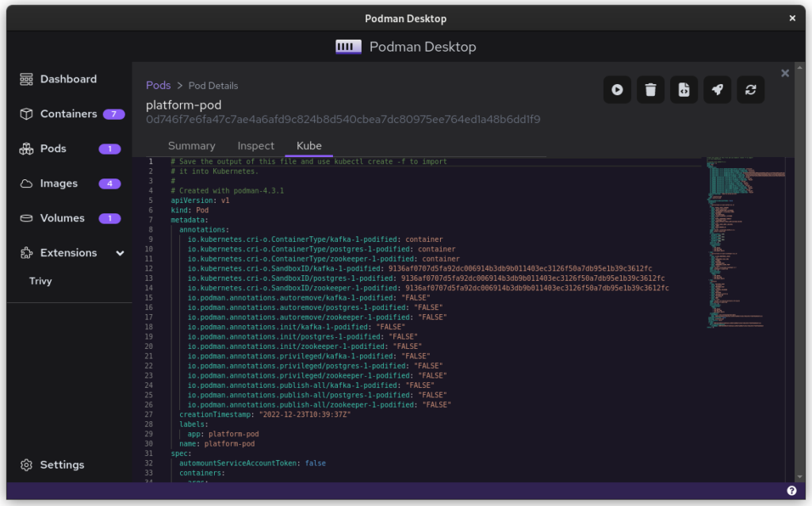This screenshot has width=812, height=506.
Task: Restart the pod with the refresh icon
Action: [x=750, y=90]
